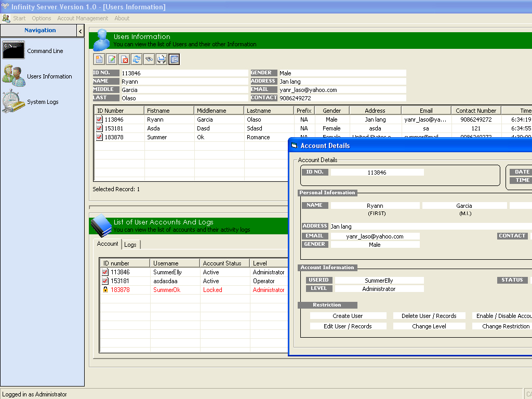The image size is (532, 399).
Task: Open the Options menu
Action: pos(42,18)
